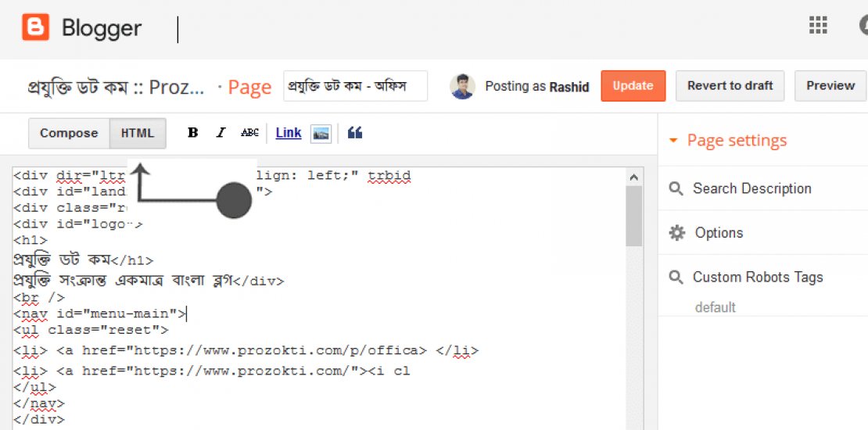Collapse the Page settings panel
This screenshot has height=430, width=868.
pos(673,141)
